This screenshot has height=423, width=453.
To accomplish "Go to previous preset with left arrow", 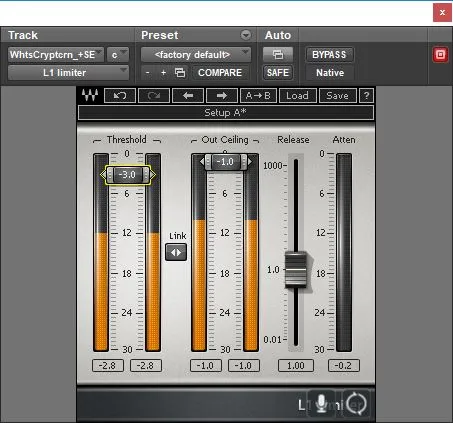I will pos(188,96).
